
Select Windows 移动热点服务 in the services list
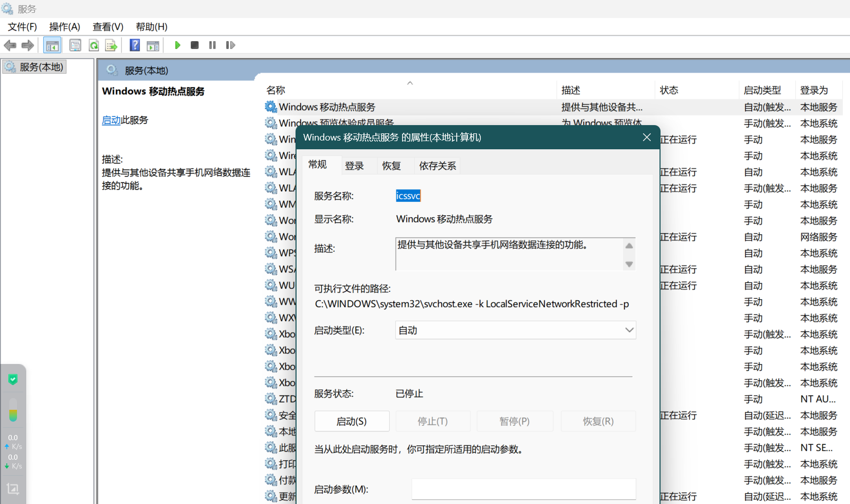(x=327, y=107)
